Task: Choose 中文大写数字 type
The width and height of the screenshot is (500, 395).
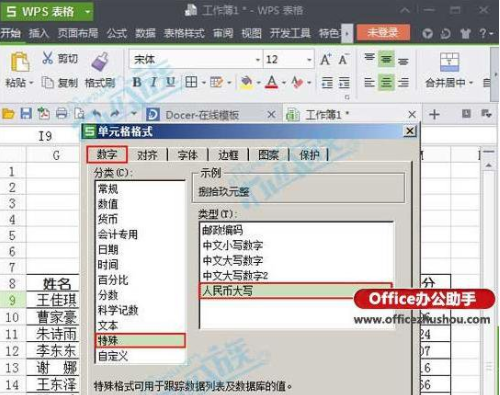Action: [297, 261]
